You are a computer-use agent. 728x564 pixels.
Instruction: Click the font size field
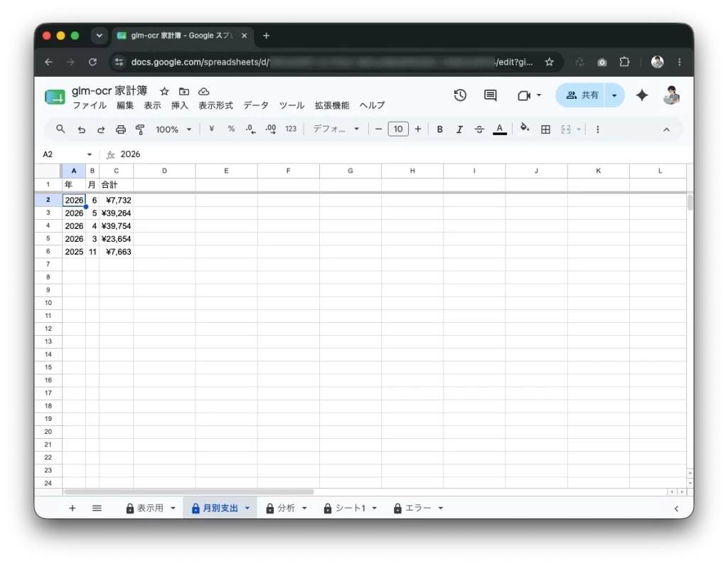tap(398, 129)
